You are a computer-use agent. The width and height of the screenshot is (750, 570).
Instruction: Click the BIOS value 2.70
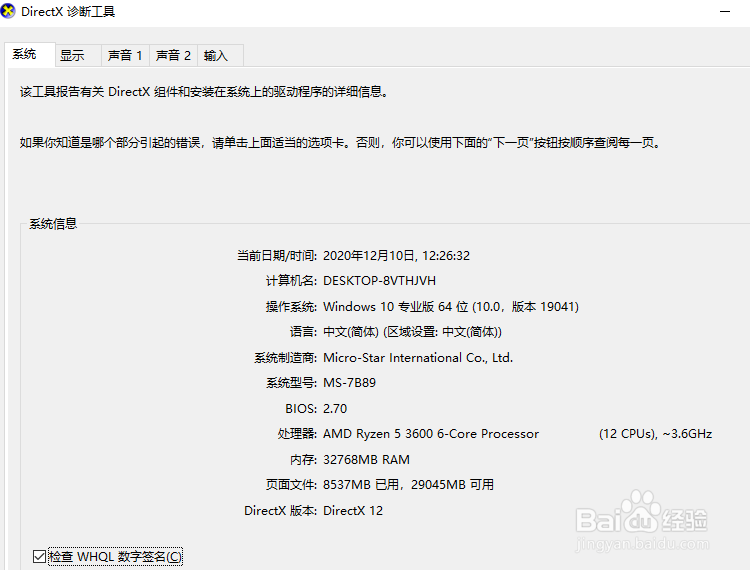point(335,409)
